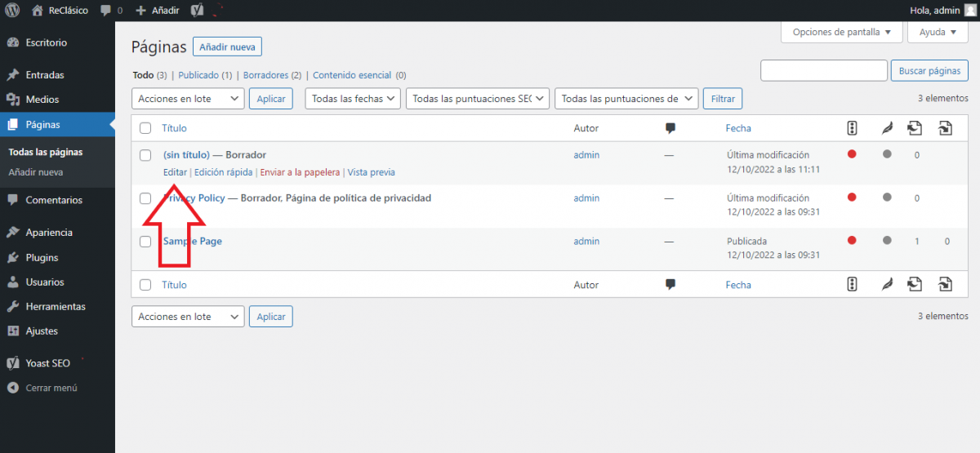Expand Opciones de pantalla panel
The height and width of the screenshot is (453, 980).
coord(842,33)
